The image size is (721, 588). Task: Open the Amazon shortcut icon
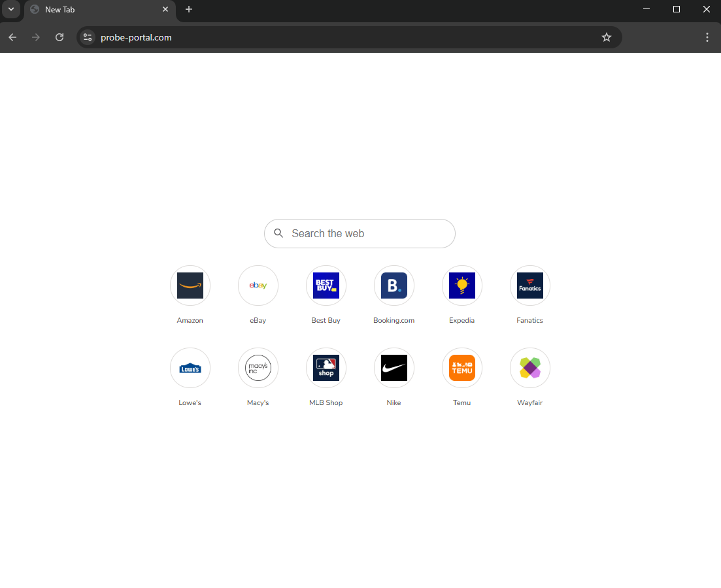click(190, 286)
